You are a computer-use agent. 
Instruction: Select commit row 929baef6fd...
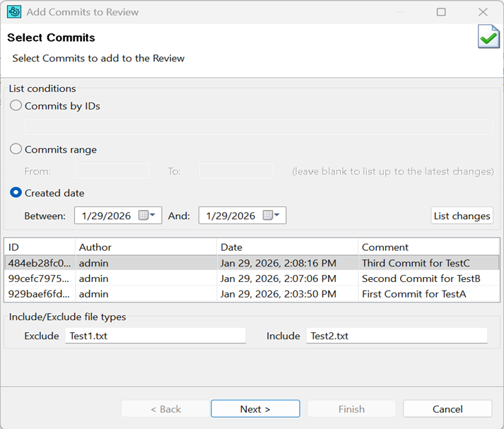click(252, 294)
